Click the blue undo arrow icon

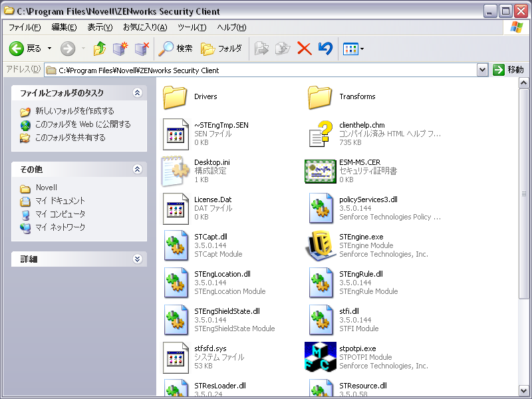(325, 49)
